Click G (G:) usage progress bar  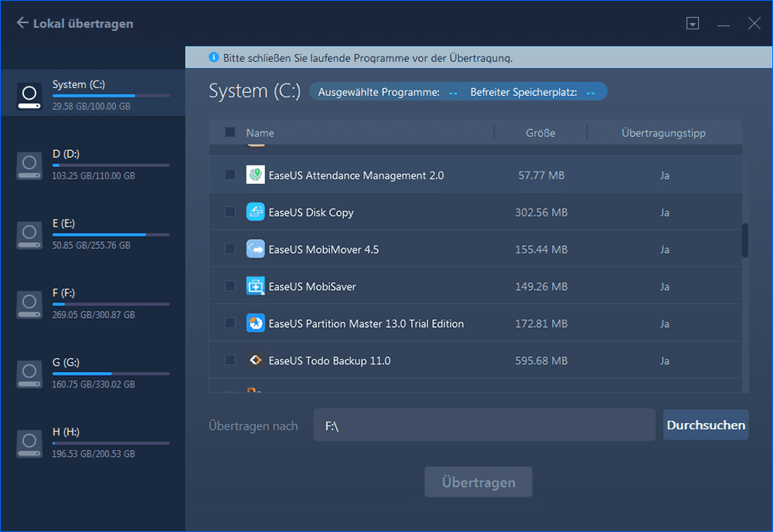pos(111,373)
